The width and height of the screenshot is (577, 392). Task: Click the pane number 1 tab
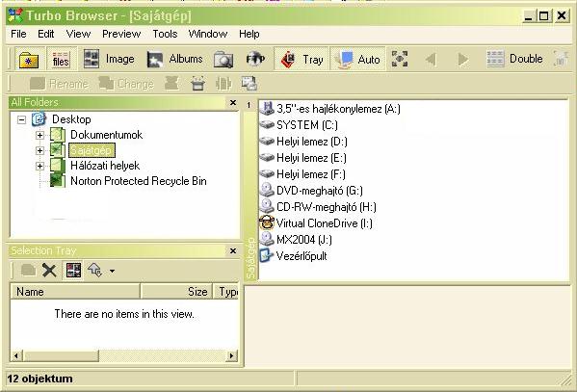249,105
